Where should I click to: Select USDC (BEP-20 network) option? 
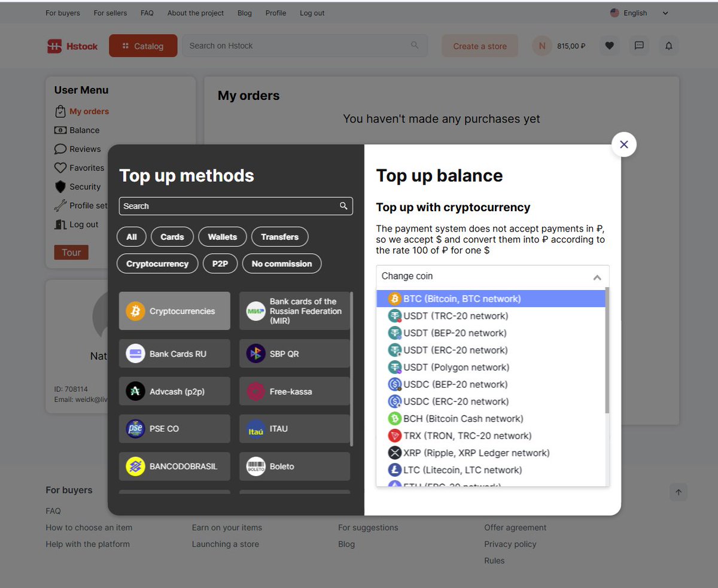click(x=491, y=384)
